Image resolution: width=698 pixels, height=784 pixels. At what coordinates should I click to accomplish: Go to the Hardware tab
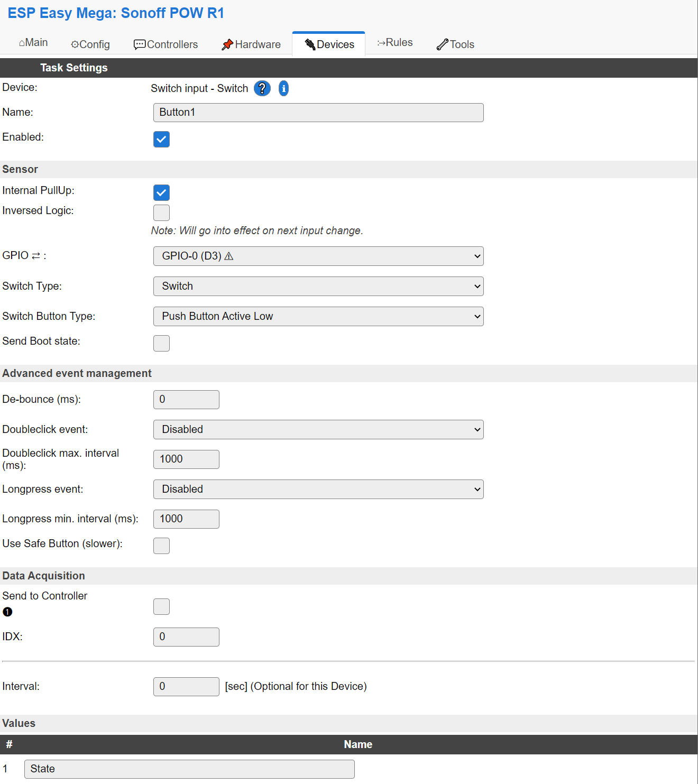(251, 44)
